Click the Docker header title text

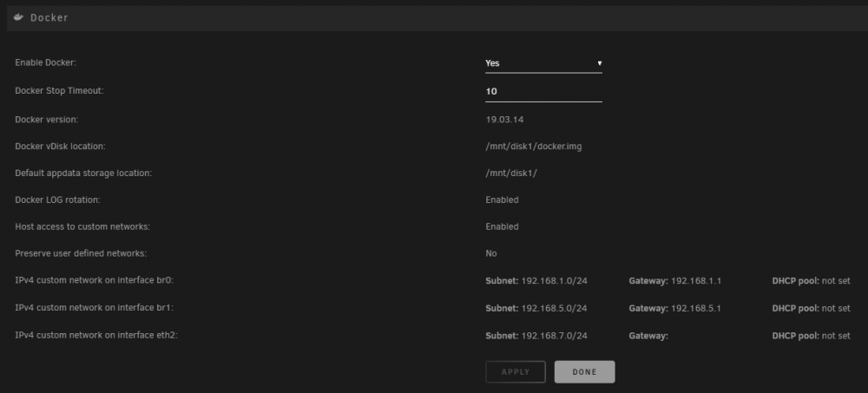pyautogui.click(x=49, y=17)
